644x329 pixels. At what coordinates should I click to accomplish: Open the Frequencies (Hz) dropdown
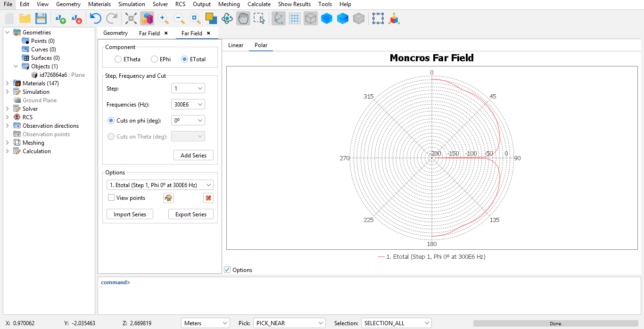pos(188,105)
